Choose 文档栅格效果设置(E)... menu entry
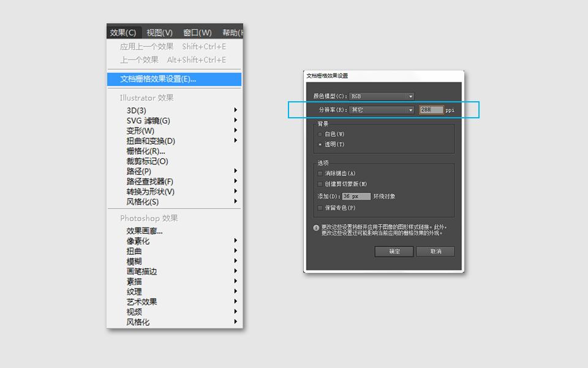This screenshot has height=368, width=588. click(x=175, y=79)
